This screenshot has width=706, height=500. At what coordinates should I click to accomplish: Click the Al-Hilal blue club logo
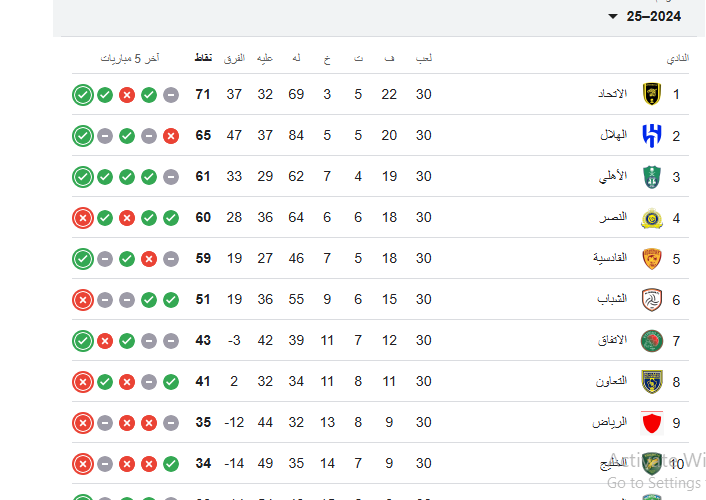pos(652,135)
